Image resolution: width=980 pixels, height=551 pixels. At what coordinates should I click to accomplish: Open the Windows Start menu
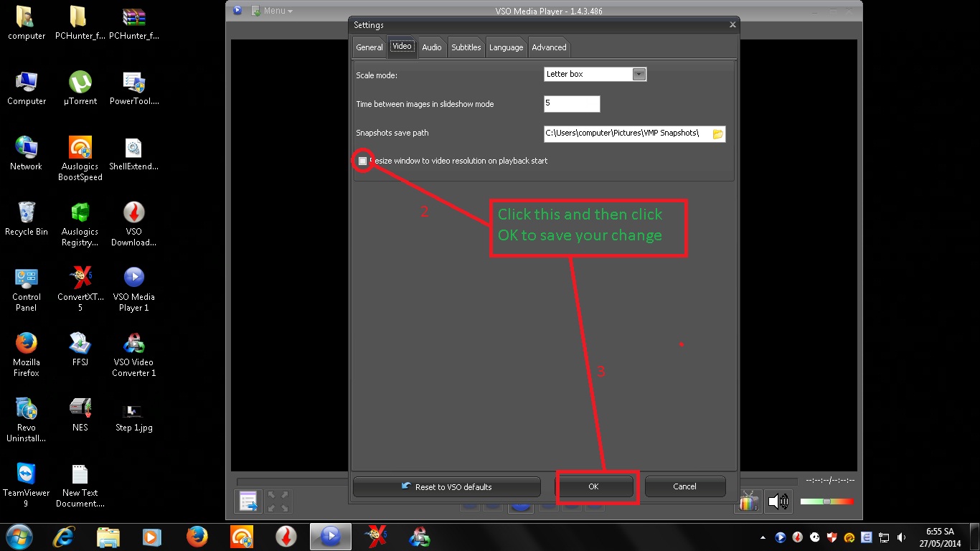[19, 537]
